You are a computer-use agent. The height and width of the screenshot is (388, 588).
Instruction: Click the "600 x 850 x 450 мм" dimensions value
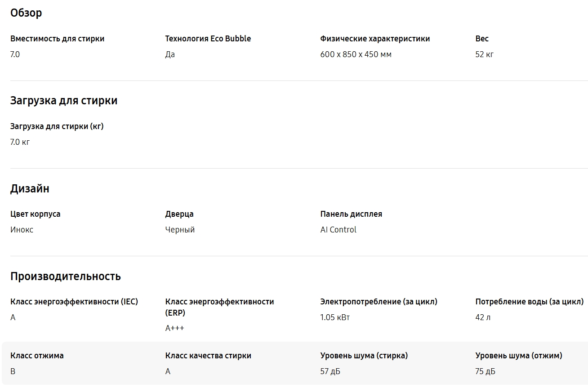356,54
